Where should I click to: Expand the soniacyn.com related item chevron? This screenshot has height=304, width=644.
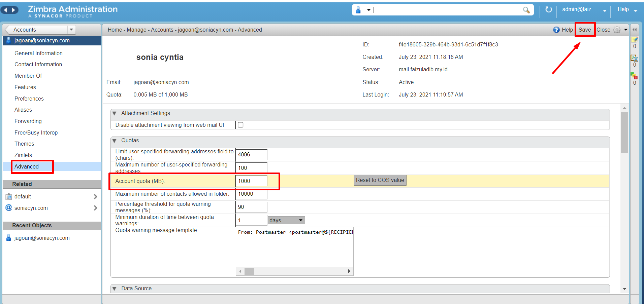pyautogui.click(x=95, y=208)
